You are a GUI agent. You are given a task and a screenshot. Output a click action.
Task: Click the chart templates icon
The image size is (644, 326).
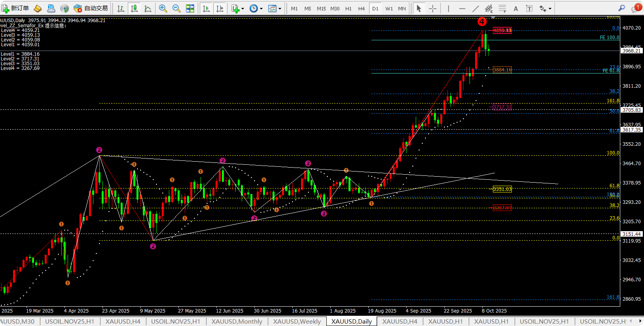[272, 8]
